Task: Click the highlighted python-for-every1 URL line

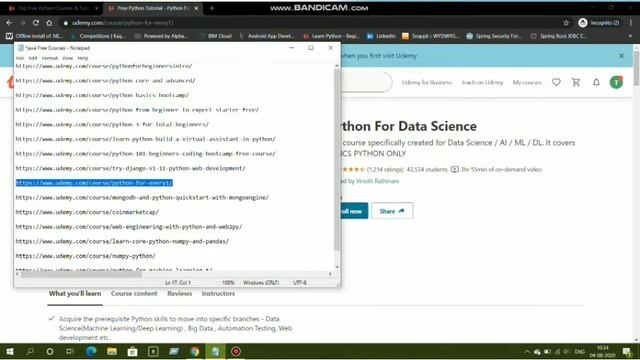Action: coord(94,183)
